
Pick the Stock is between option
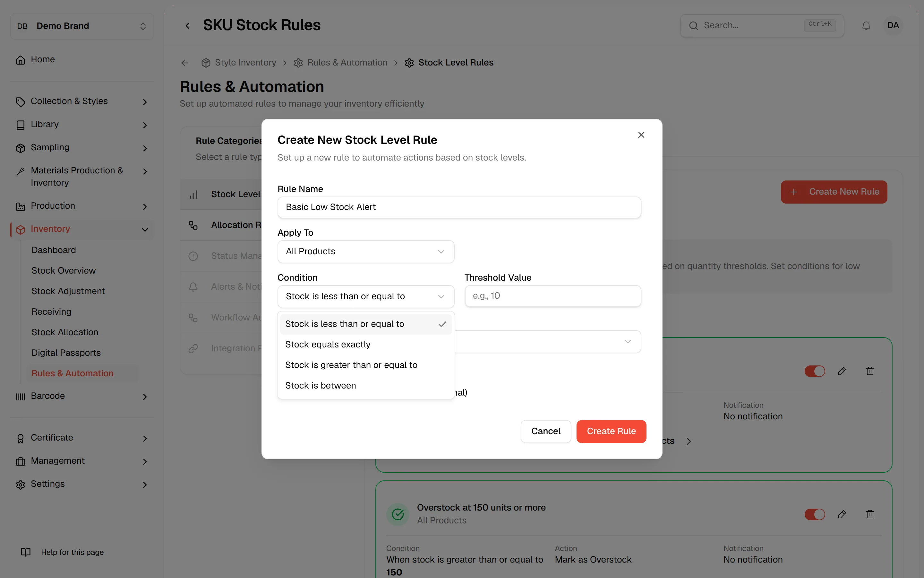tap(366, 385)
